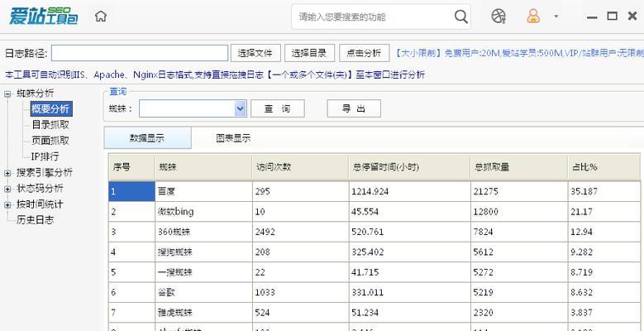Select IP排行 in the tree
The height and width of the screenshot is (331, 644).
tap(45, 156)
